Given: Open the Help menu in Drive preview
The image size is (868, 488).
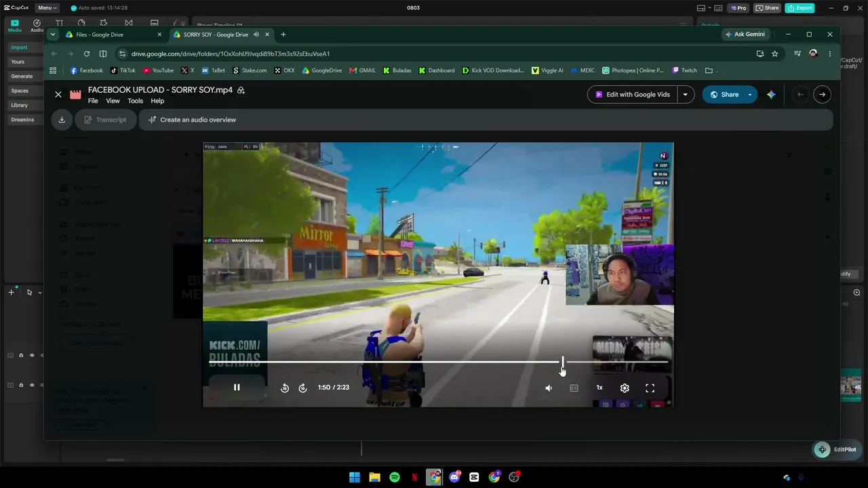Looking at the screenshot, I should click(x=157, y=101).
